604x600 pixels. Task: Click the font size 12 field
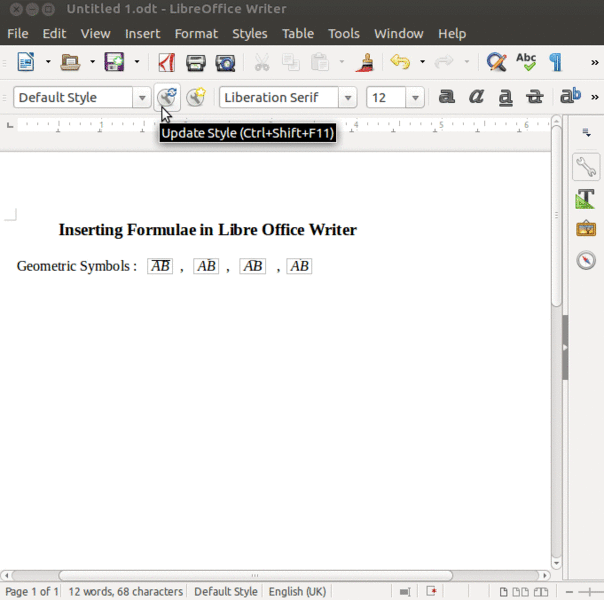(386, 97)
